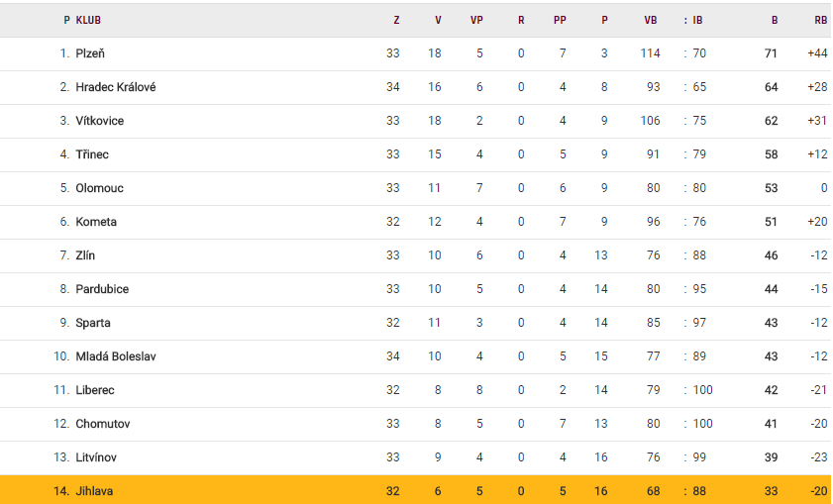Sort table by RB column header
Viewport: 833px width, 504px height.
820,20
